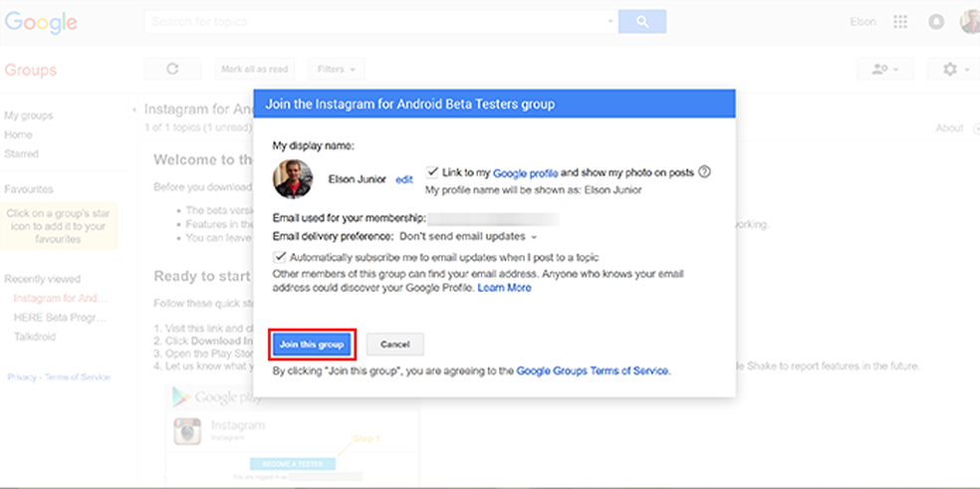980x489 pixels.
Task: Open Google Groups Terms of Service link
Action: [x=593, y=370]
